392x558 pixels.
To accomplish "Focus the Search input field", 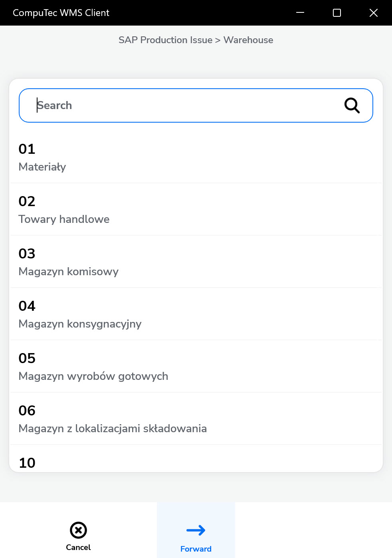I will coord(184,105).
